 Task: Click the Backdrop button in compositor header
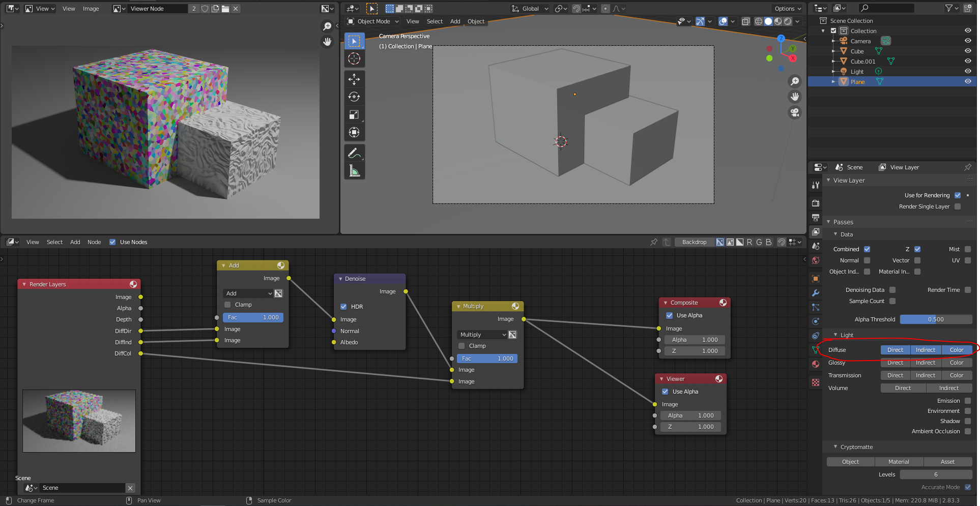(694, 242)
